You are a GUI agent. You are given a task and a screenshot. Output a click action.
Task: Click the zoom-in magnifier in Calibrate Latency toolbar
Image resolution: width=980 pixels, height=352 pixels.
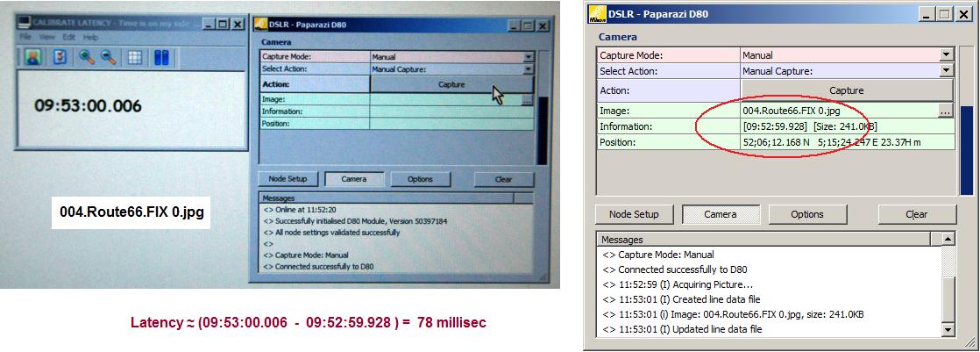click(86, 58)
